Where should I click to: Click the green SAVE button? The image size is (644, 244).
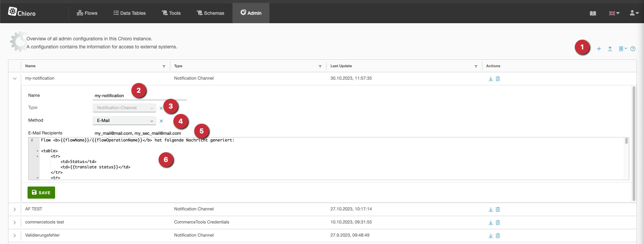pos(41,193)
